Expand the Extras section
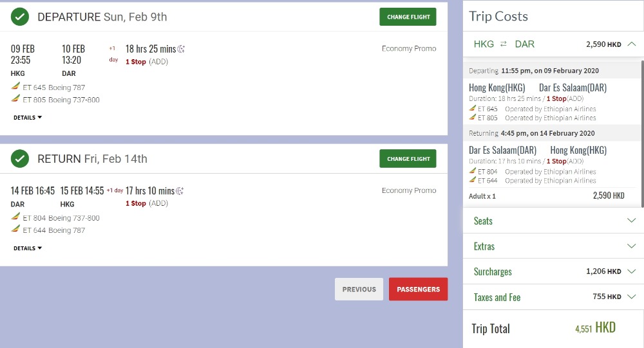Screen dimensions: 644x348 click(x=631, y=246)
